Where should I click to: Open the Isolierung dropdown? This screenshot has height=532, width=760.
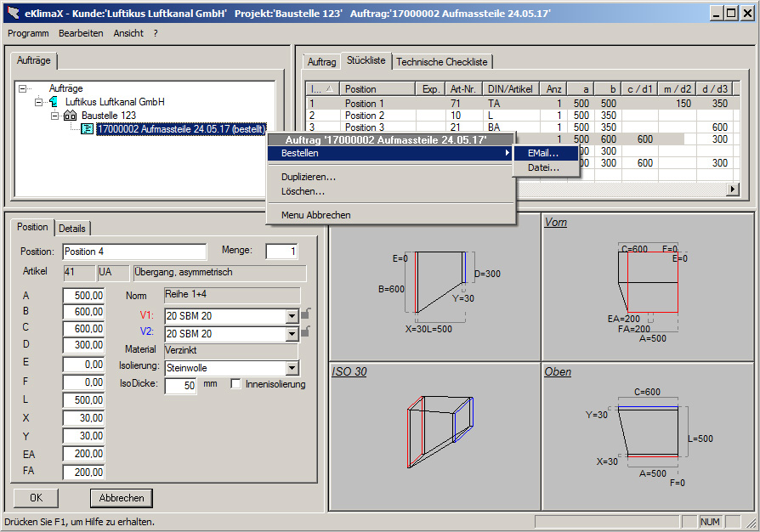[292, 368]
